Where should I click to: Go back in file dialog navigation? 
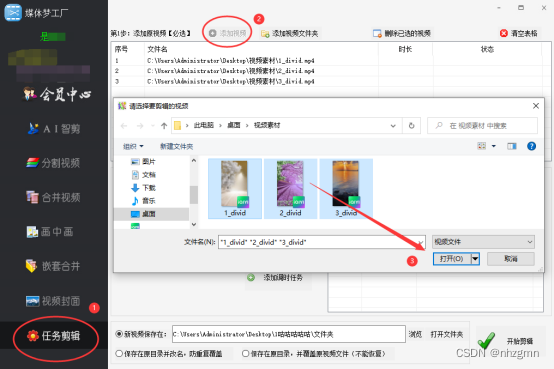(x=124, y=125)
